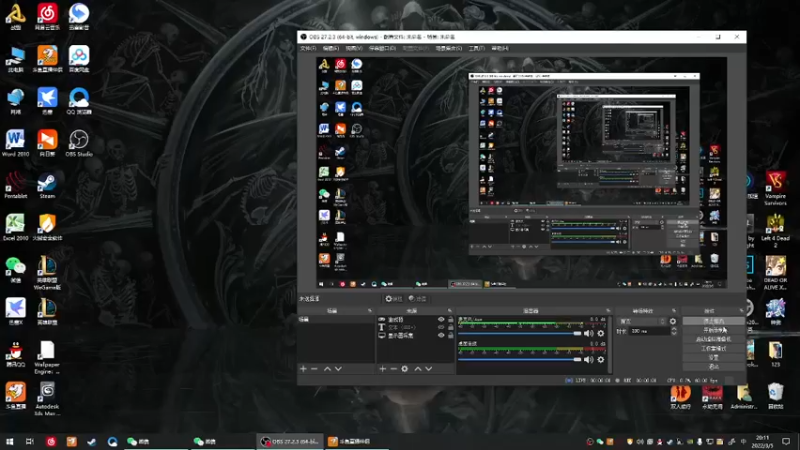The width and height of the screenshot is (800, 450).
Task: Toggle lock on display capture source
Action: tap(451, 335)
